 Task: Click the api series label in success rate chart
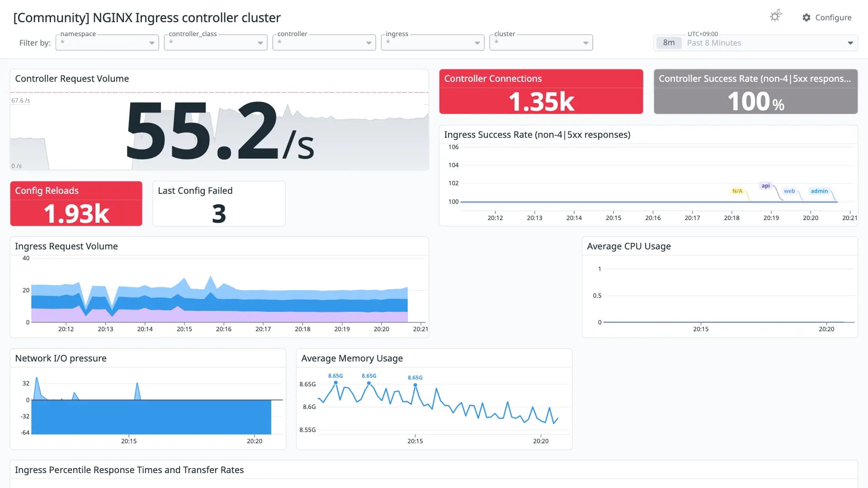(x=765, y=186)
